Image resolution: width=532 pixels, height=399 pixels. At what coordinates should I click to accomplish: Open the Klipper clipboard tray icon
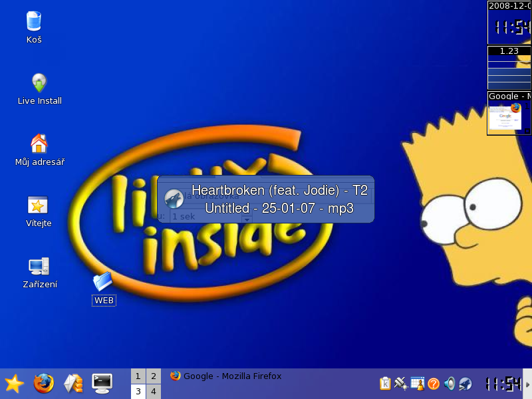[385, 384]
